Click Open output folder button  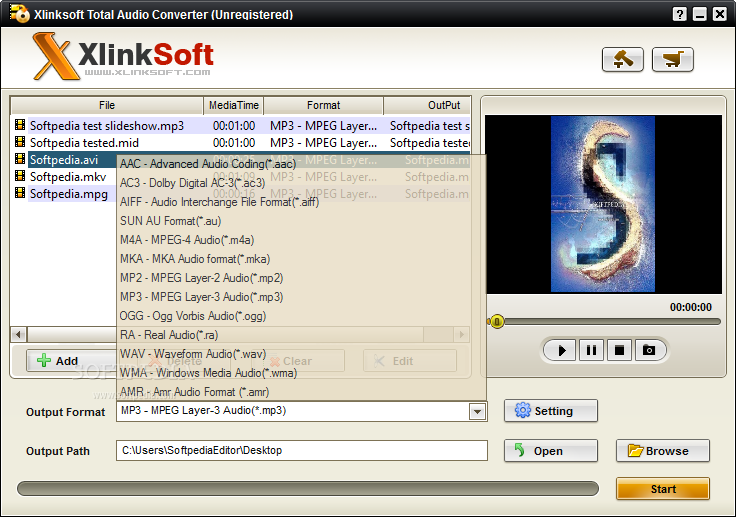coord(551,451)
